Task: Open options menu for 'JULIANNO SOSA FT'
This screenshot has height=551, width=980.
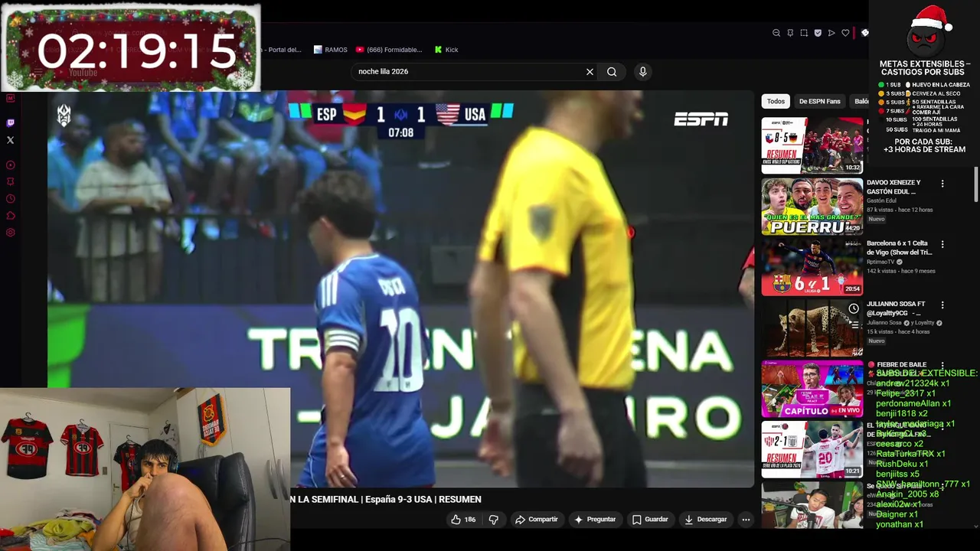Action: pyautogui.click(x=942, y=305)
